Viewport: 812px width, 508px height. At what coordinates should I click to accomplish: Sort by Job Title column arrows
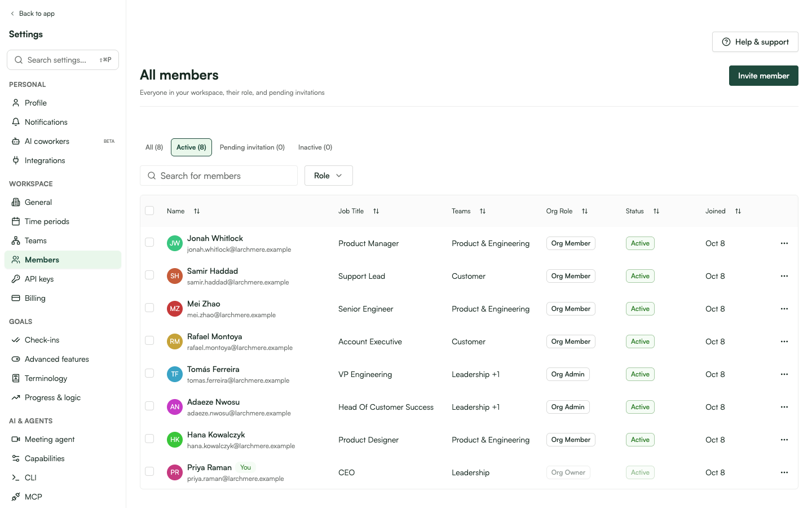pyautogui.click(x=376, y=211)
